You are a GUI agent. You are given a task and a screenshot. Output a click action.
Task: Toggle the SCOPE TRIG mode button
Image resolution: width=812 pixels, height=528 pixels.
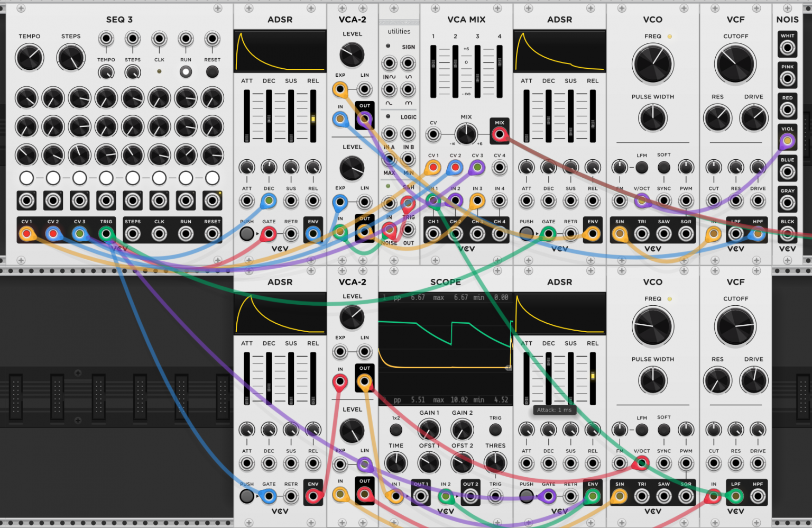495,430
